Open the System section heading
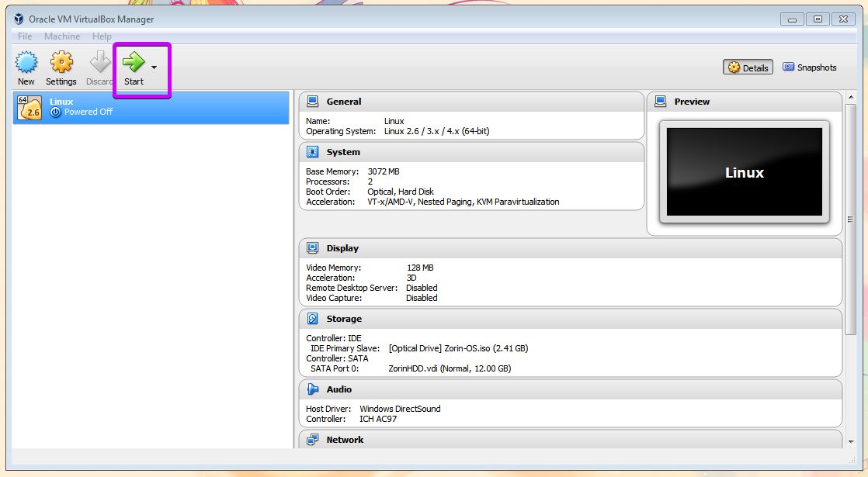The height and width of the screenshot is (477, 868). tap(343, 152)
